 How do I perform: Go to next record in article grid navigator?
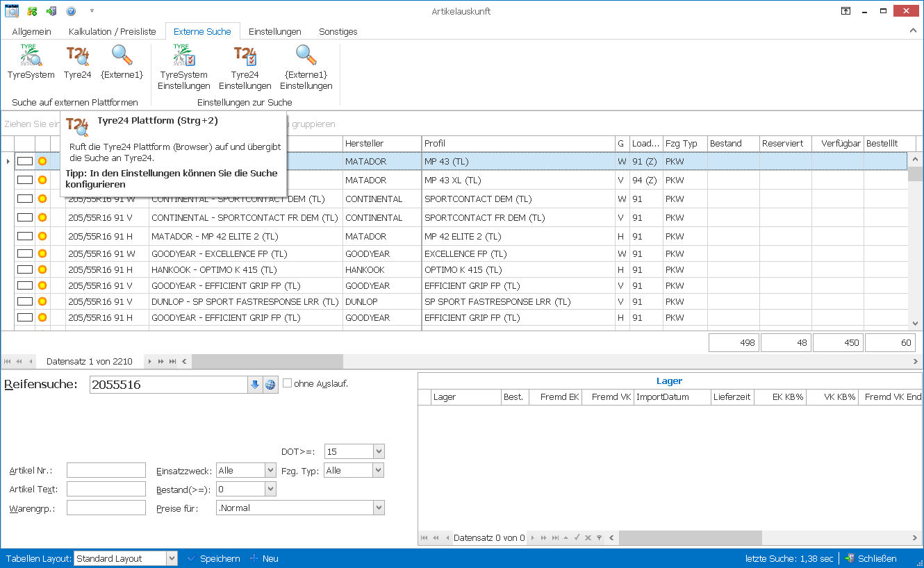click(149, 362)
